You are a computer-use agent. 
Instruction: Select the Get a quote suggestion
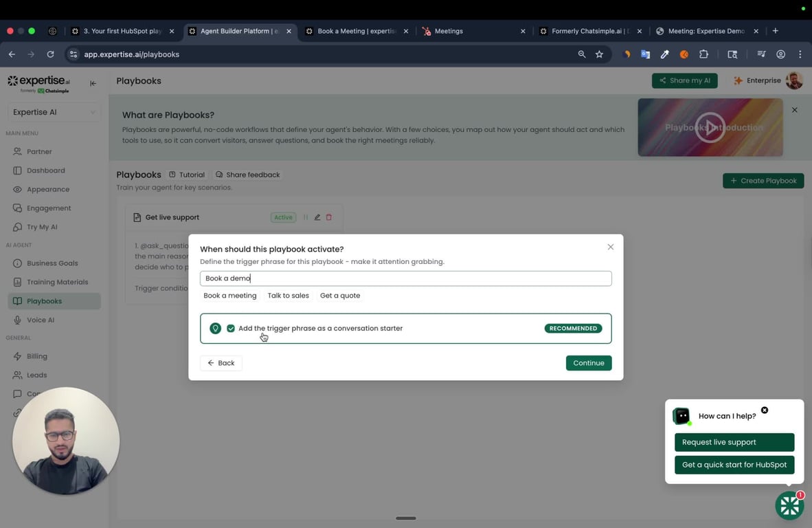340,296
